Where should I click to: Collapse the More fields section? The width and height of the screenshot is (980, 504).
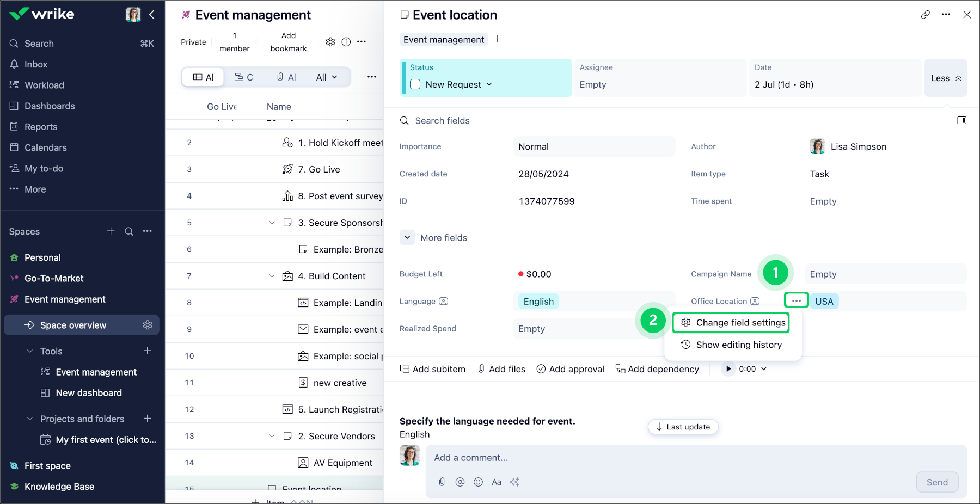coord(407,238)
